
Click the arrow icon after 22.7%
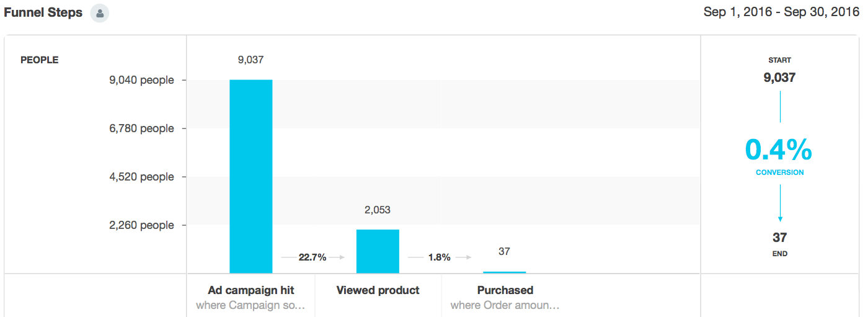tap(337, 257)
